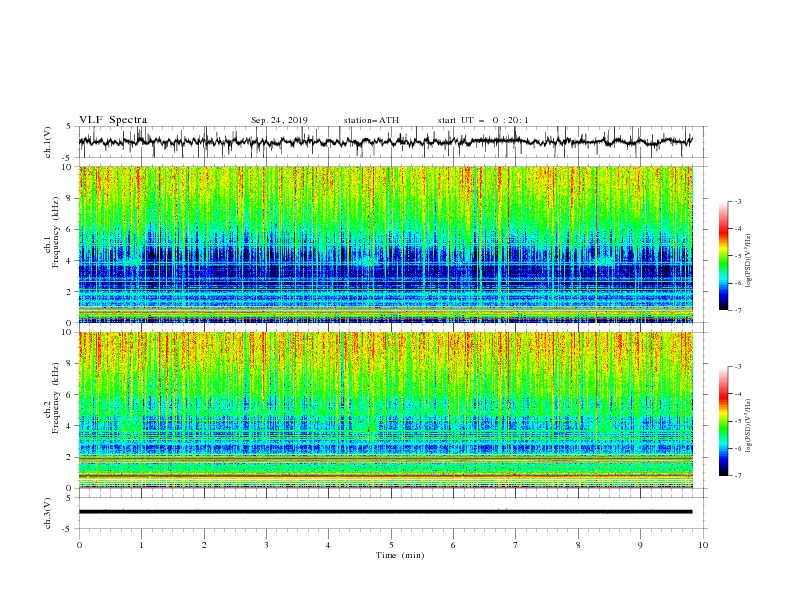792x612 pixels.
Task: Click the ch.3 flat black trace
Action: 385,512
